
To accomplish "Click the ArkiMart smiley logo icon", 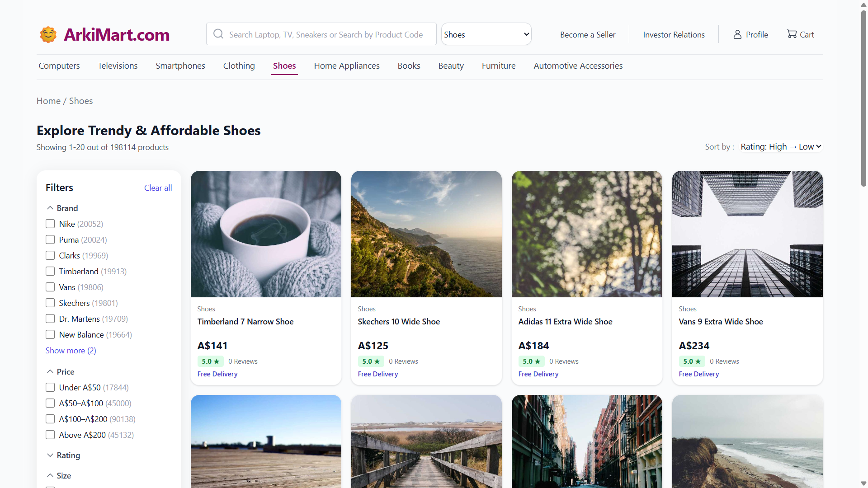I will 48,35.
